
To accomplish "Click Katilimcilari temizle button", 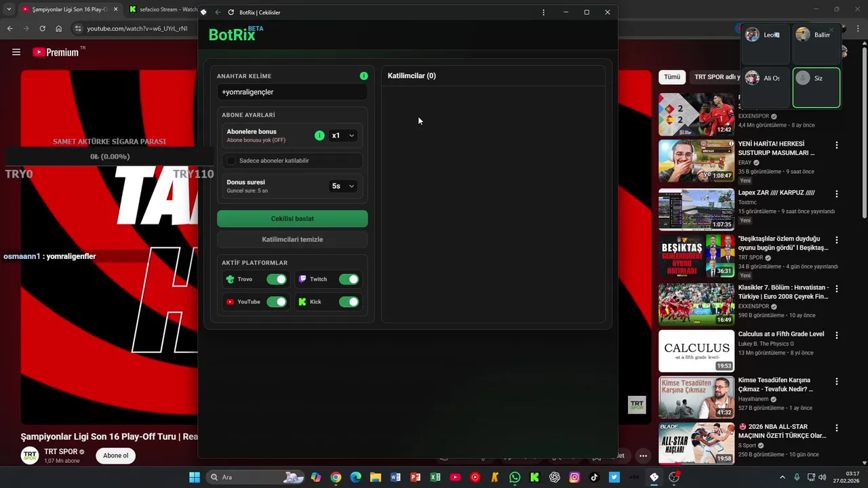I will tap(292, 239).
